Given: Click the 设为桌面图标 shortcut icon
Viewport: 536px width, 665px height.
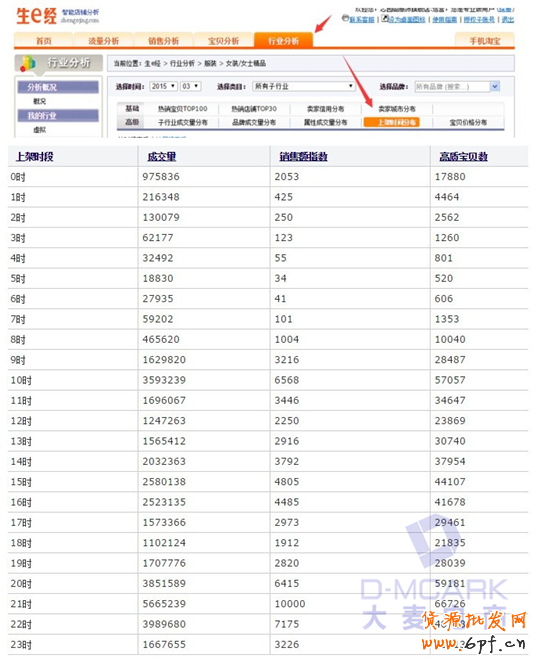Looking at the screenshot, I should coord(385,18).
